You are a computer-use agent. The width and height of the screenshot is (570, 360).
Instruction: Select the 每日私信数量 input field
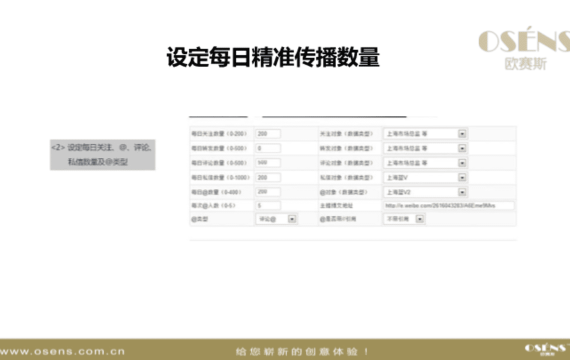(x=268, y=177)
